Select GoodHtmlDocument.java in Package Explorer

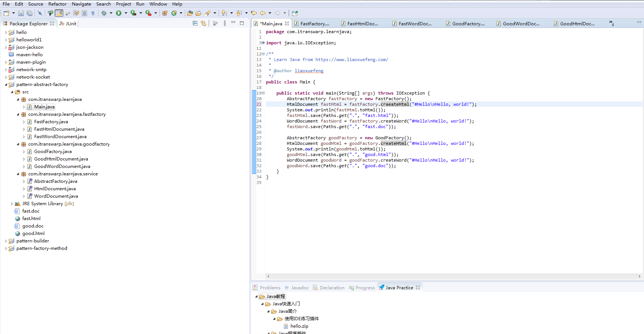(61, 159)
